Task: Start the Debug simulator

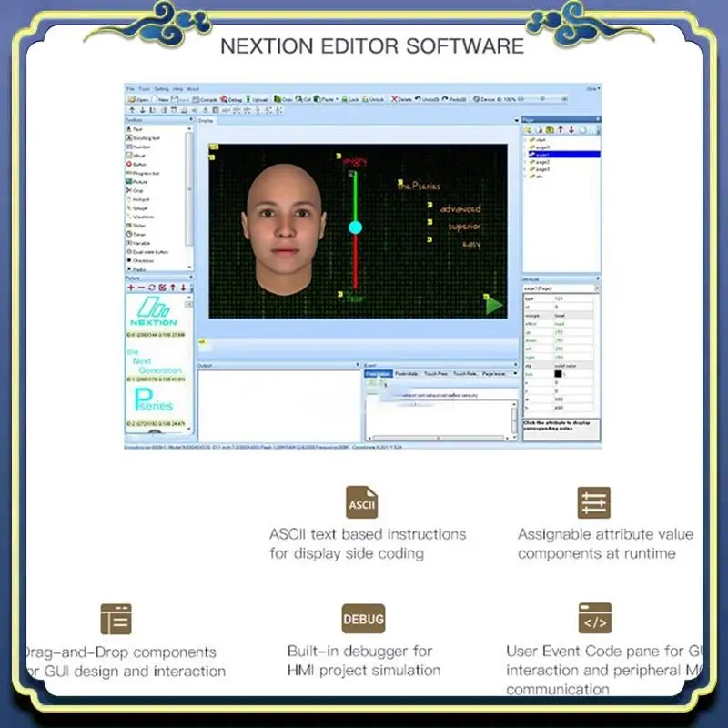Action: (x=231, y=99)
